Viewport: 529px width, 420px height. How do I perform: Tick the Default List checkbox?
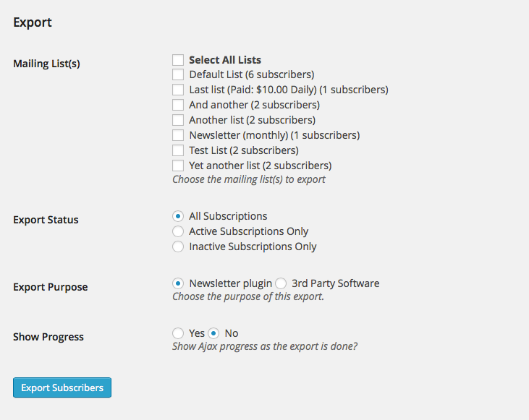(178, 74)
